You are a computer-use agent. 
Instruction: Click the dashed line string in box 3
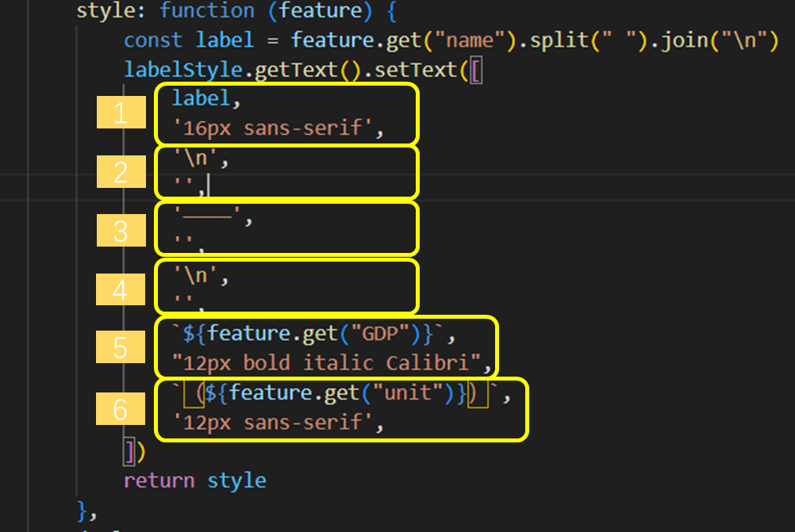pyautogui.click(x=206, y=216)
